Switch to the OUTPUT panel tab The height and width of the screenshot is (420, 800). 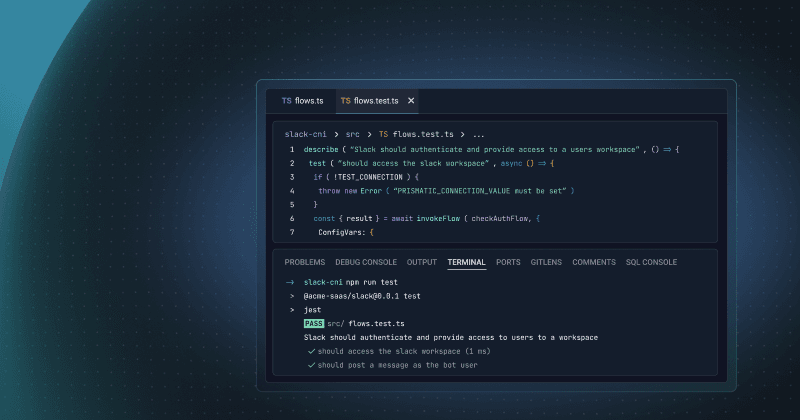coord(421,262)
